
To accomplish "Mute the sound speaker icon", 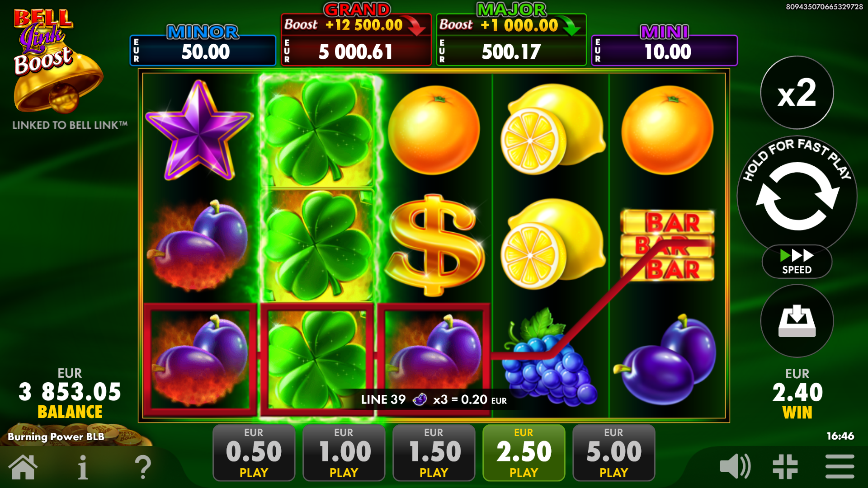I will (735, 466).
